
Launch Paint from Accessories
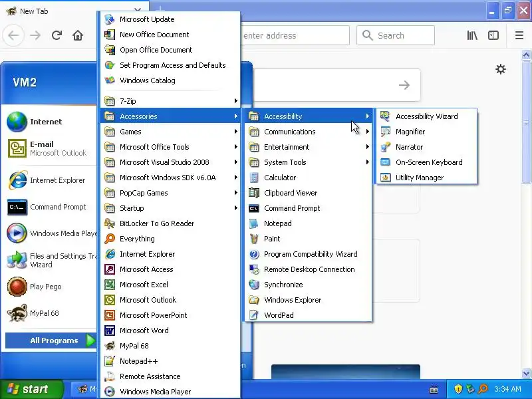click(x=308, y=239)
